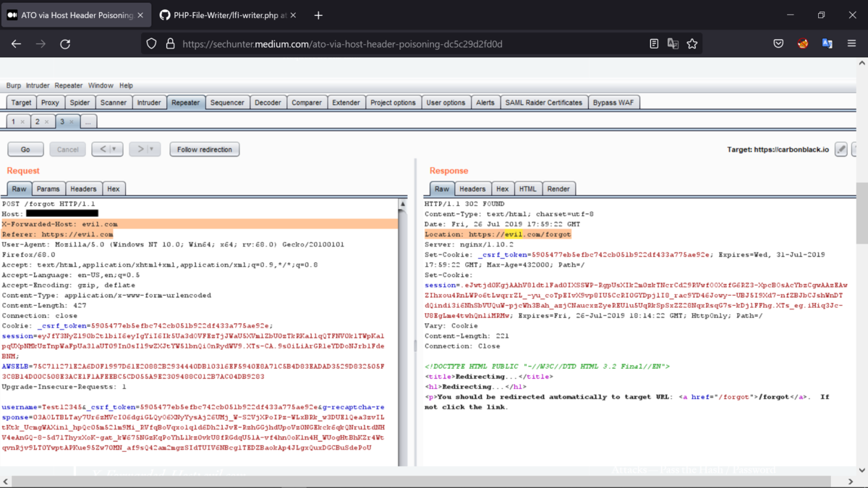Click the page vertical scrollbar thumb
The image size is (868, 488).
[861, 213]
